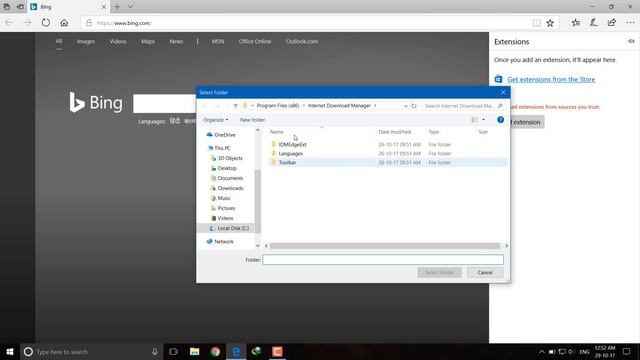Open the dialog help question mark
640x360 pixels.
coord(500,120)
